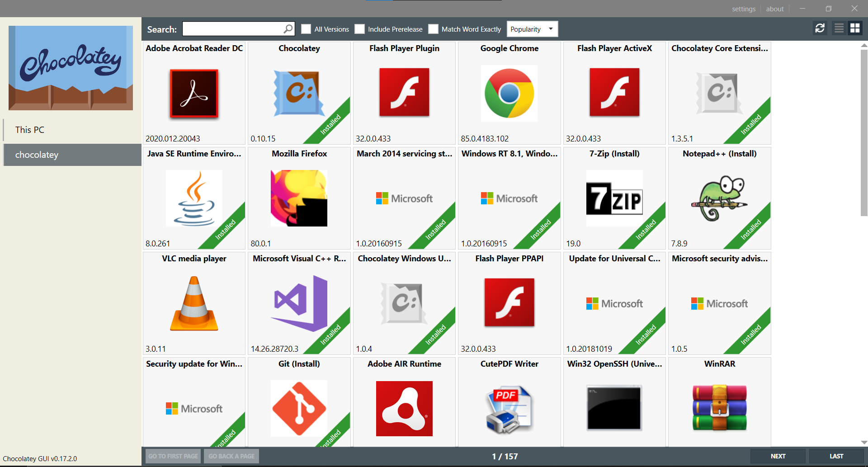The image size is (868, 467).
Task: Click version 85.0.4183.102 text
Action: tap(485, 139)
